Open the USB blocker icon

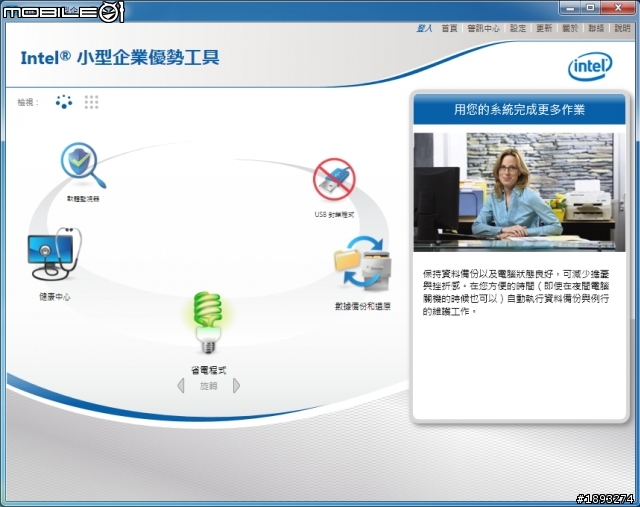334,179
